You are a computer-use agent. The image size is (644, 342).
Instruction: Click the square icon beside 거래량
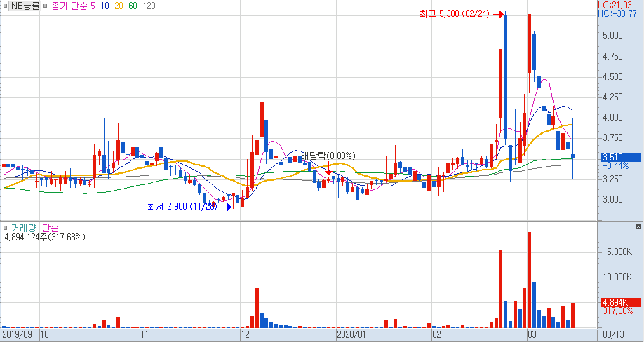(x=5, y=228)
